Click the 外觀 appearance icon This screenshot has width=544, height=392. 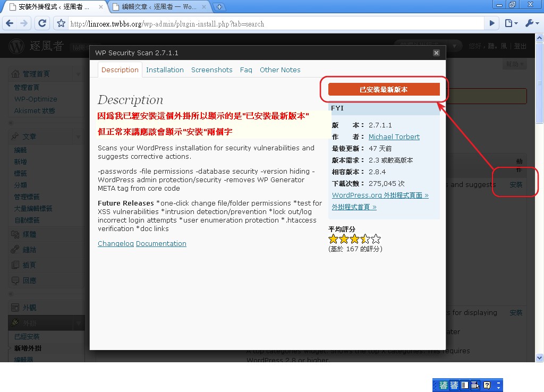(x=15, y=308)
